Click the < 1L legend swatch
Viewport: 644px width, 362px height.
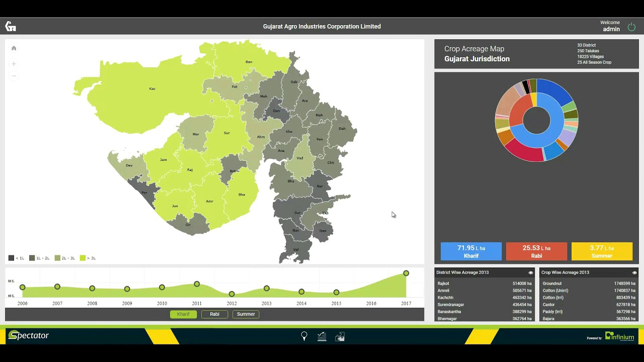[11, 258]
